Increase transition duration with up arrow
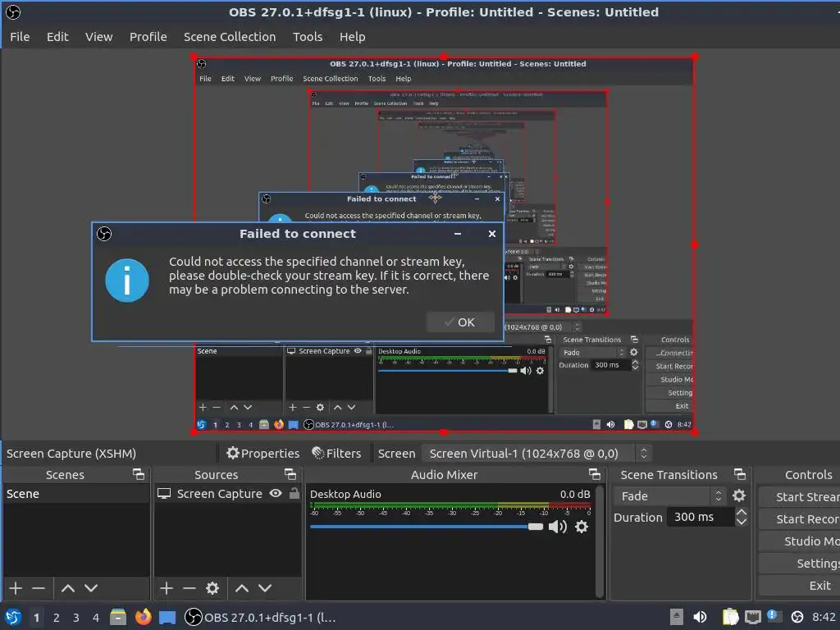The height and width of the screenshot is (630, 840). point(742,512)
